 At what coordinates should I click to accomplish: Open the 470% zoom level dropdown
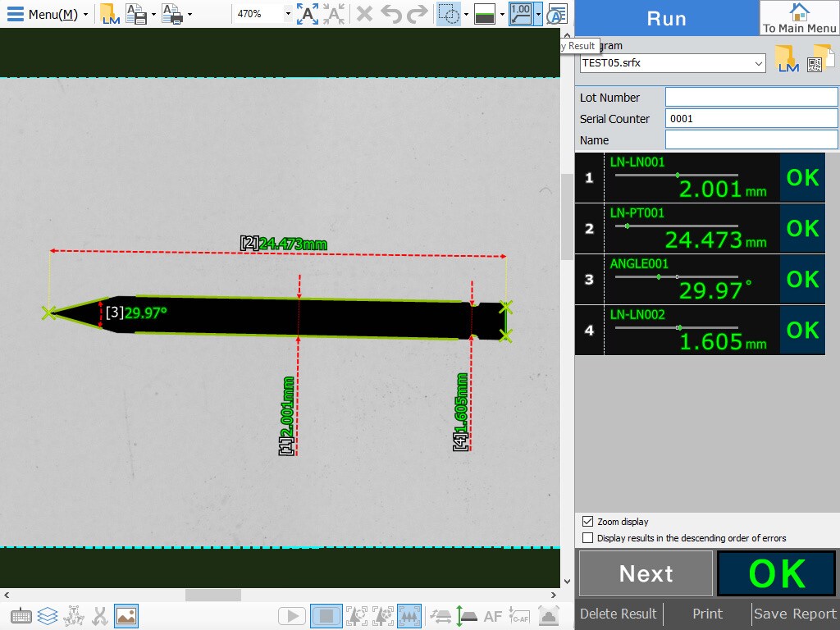287,14
